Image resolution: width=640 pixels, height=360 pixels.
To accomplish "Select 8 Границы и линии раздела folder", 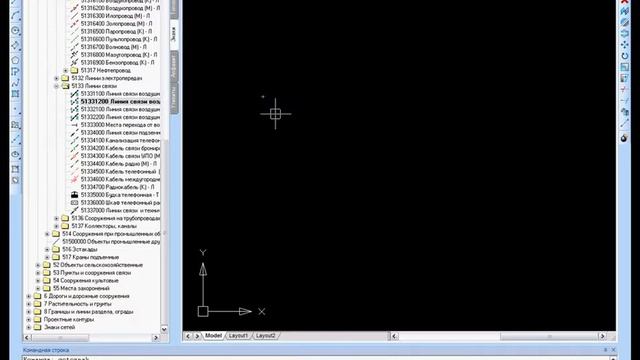I will tap(89, 312).
